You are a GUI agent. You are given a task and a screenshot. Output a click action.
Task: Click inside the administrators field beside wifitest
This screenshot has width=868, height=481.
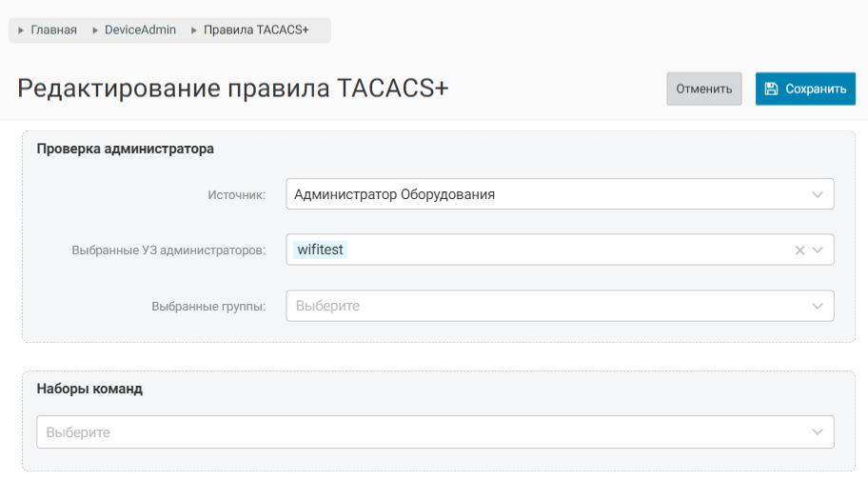(x=562, y=251)
